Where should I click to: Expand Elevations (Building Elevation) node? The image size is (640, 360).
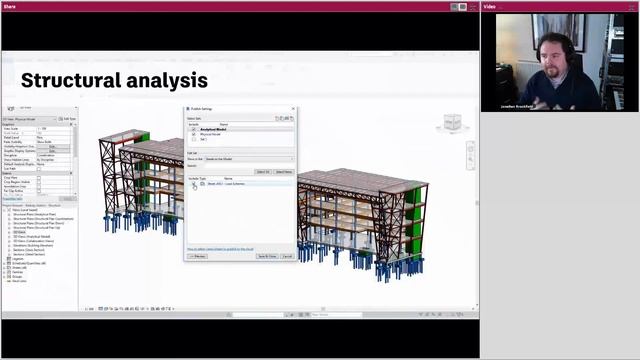[9, 246]
